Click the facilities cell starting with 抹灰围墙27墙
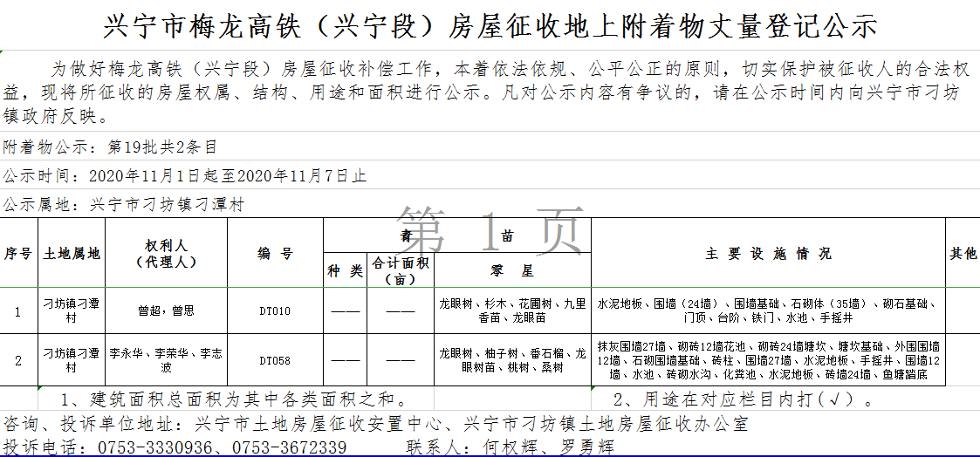 tap(768, 359)
